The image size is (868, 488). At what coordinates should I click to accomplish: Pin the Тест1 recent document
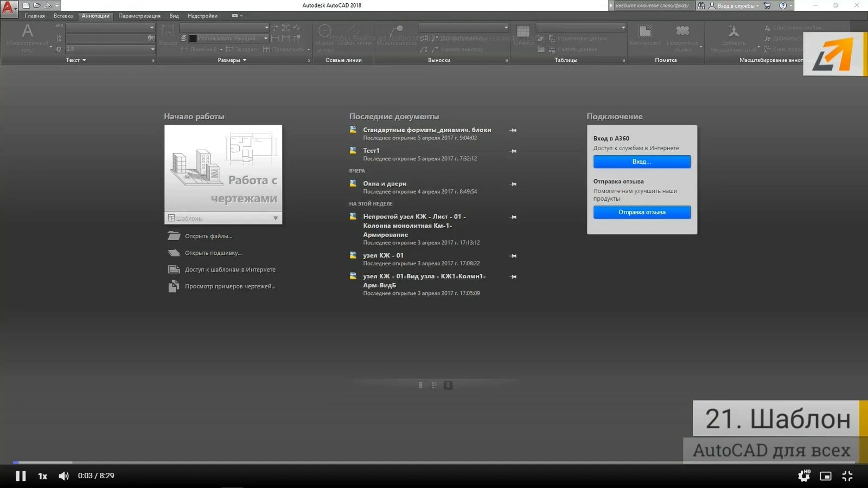[x=513, y=151]
